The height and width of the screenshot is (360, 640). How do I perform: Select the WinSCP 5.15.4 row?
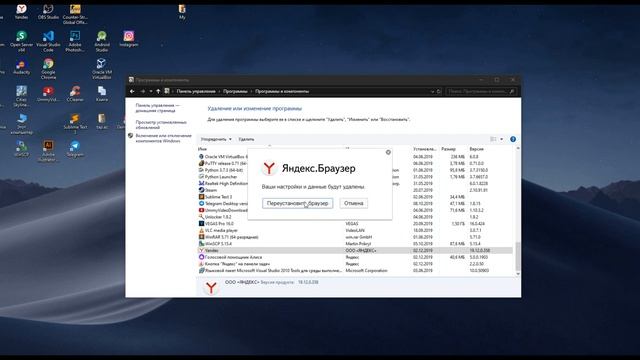[x=355, y=244]
